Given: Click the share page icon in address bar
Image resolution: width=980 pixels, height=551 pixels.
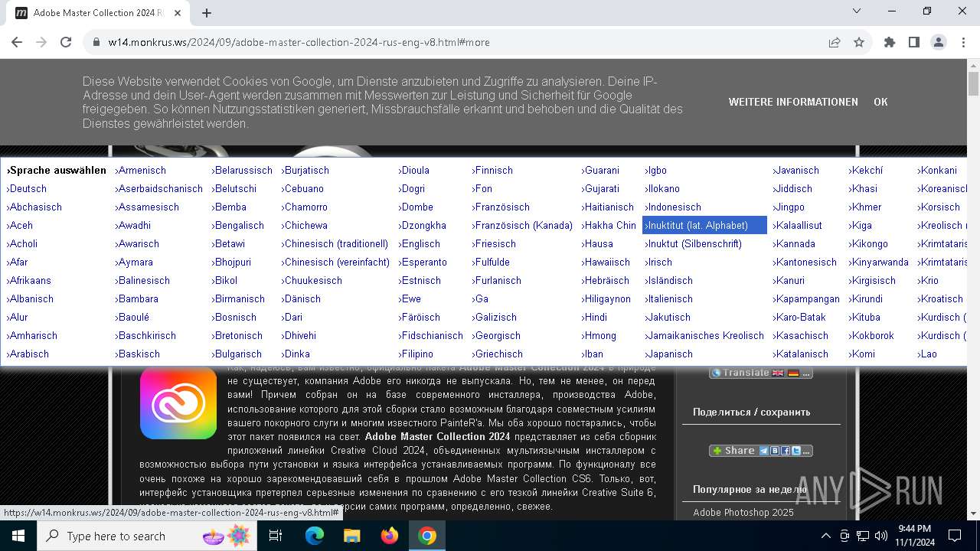Looking at the screenshot, I should [x=835, y=42].
